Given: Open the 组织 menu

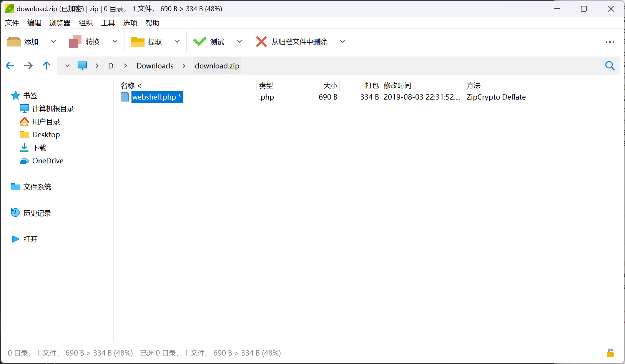Looking at the screenshot, I should (x=86, y=23).
